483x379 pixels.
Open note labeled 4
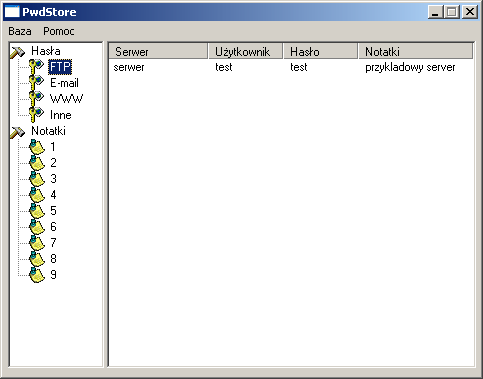point(53,195)
